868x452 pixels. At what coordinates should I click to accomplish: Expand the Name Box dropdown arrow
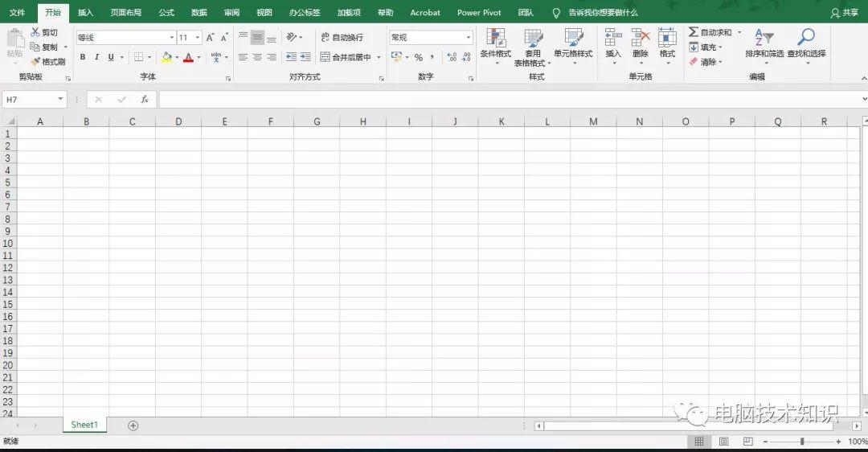[x=60, y=99]
